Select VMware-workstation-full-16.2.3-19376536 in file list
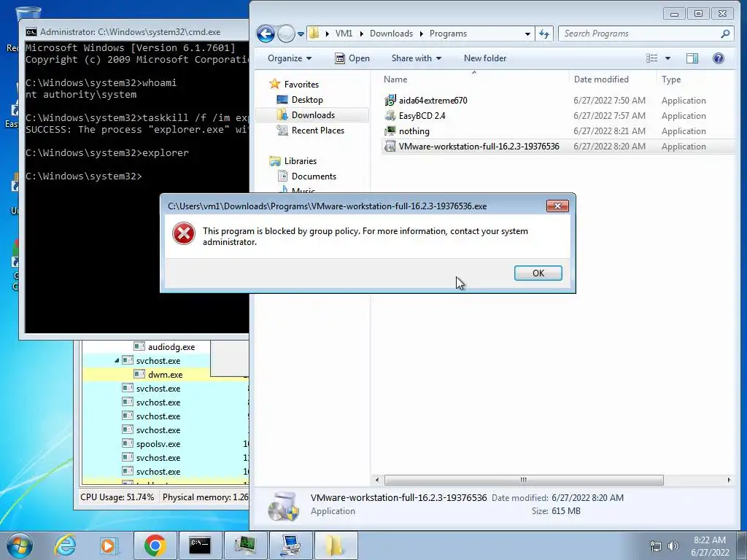The width and height of the screenshot is (747, 560). pos(479,146)
